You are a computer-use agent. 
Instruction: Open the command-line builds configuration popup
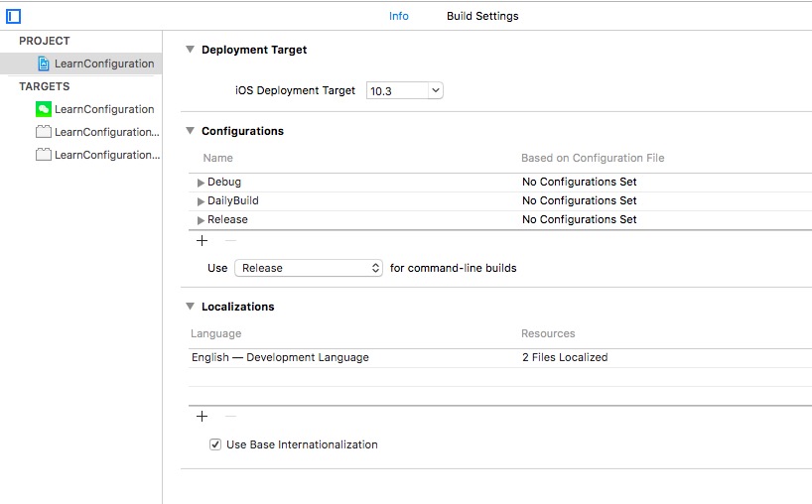[x=309, y=268]
